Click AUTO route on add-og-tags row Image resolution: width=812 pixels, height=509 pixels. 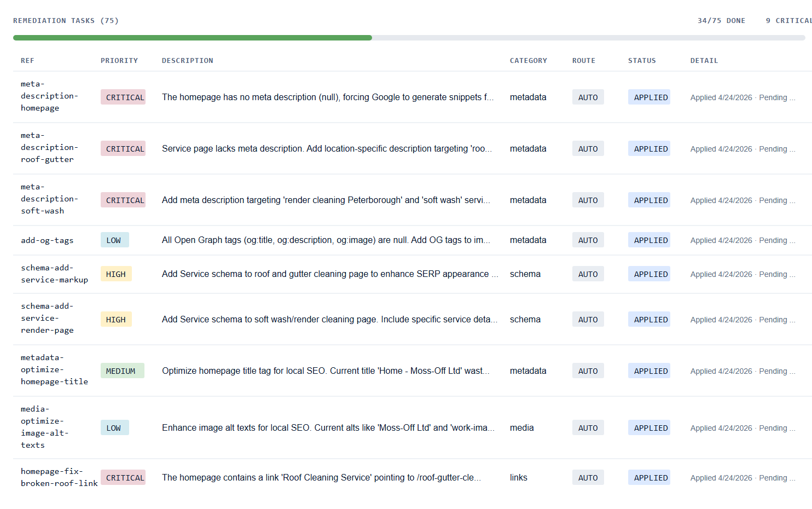(588, 240)
